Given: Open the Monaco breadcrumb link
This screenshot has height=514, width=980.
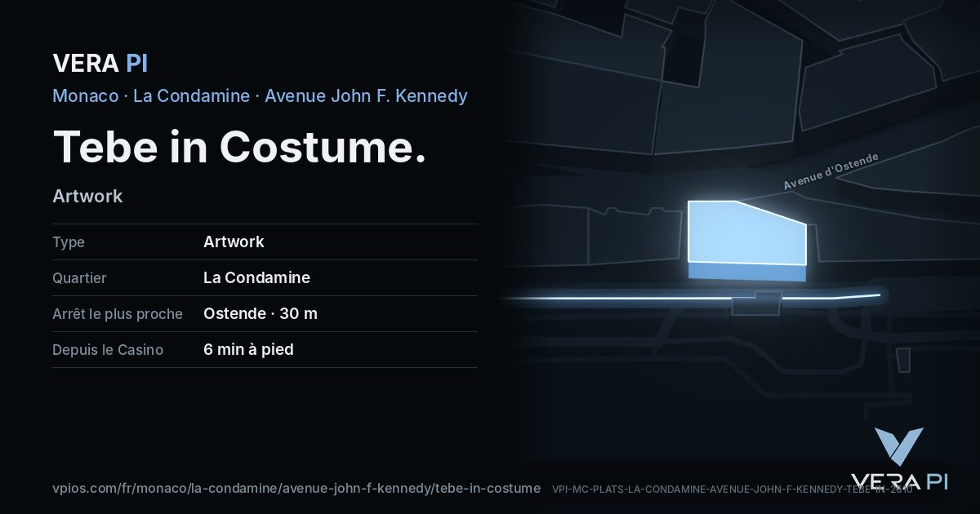Looking at the screenshot, I should 85,95.
